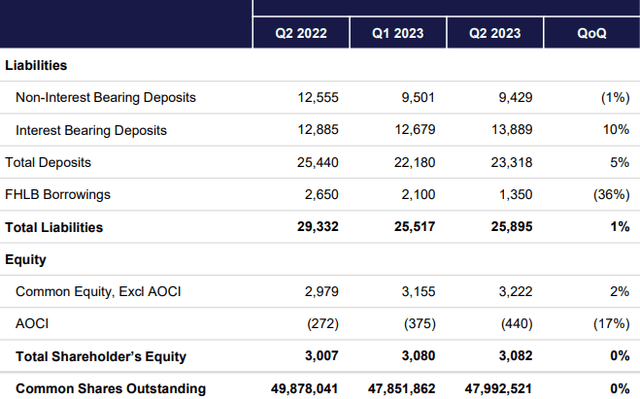The width and height of the screenshot is (640, 399).
Task: Click the value (375)
Action: [420, 324]
